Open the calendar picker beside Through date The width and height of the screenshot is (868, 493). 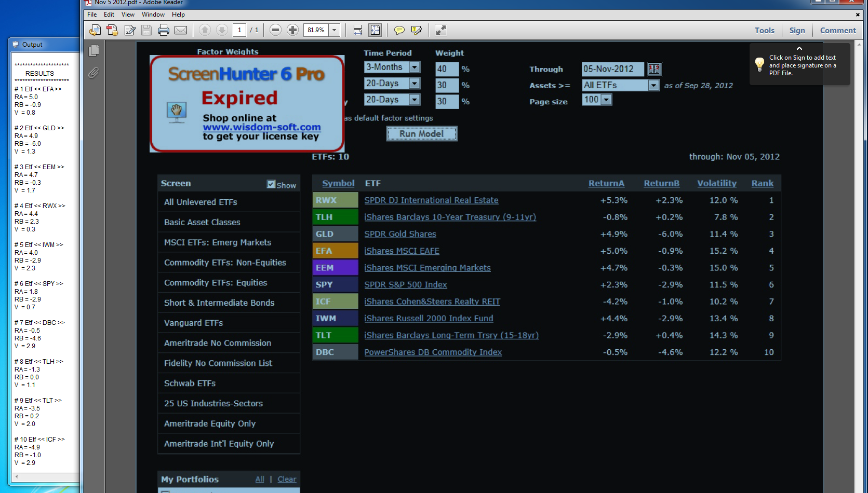click(655, 69)
